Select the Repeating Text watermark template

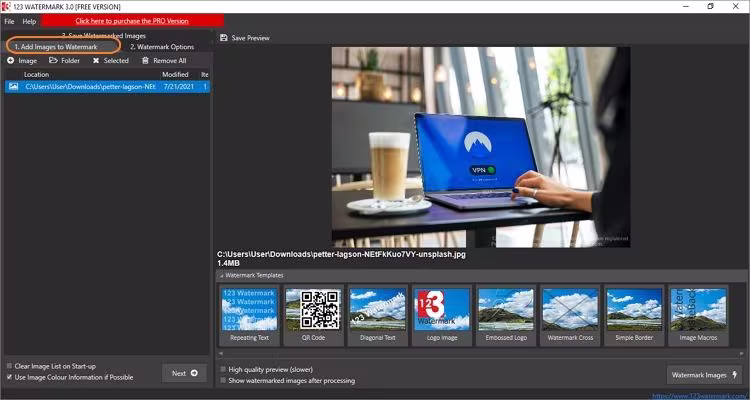(x=249, y=315)
